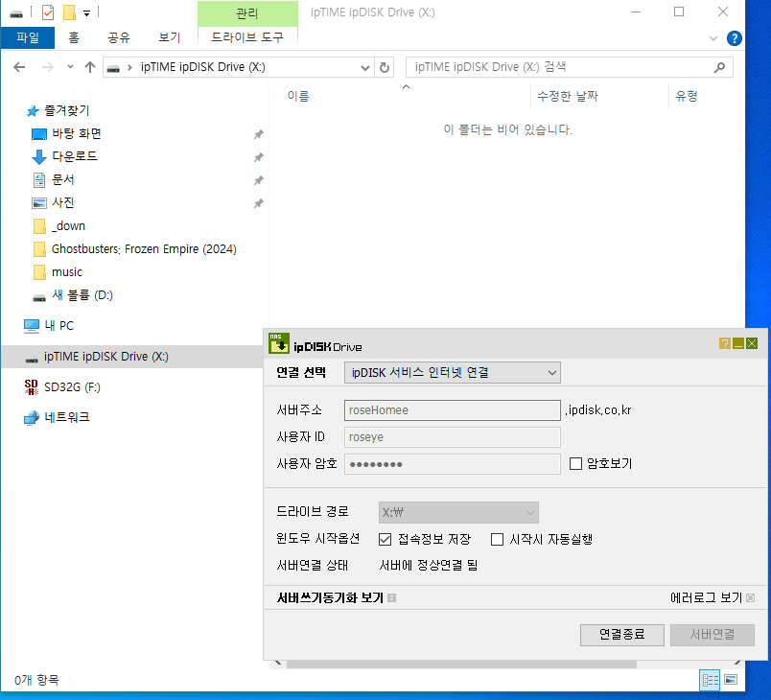
Task: Sort by the 이름 column header
Action: tap(298, 96)
